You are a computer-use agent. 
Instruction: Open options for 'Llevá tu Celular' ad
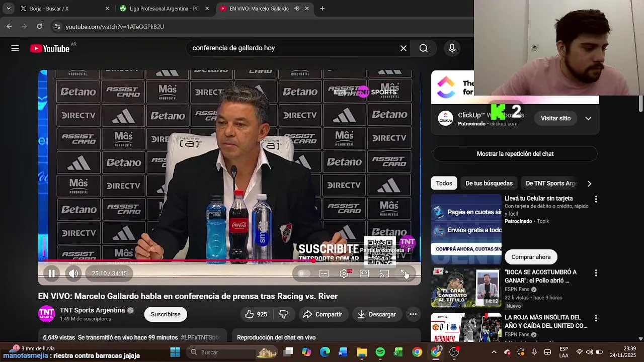[596, 200]
